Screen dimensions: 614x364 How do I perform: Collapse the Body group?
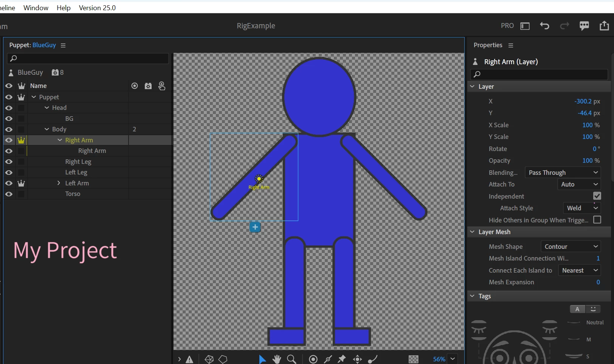[x=47, y=129]
